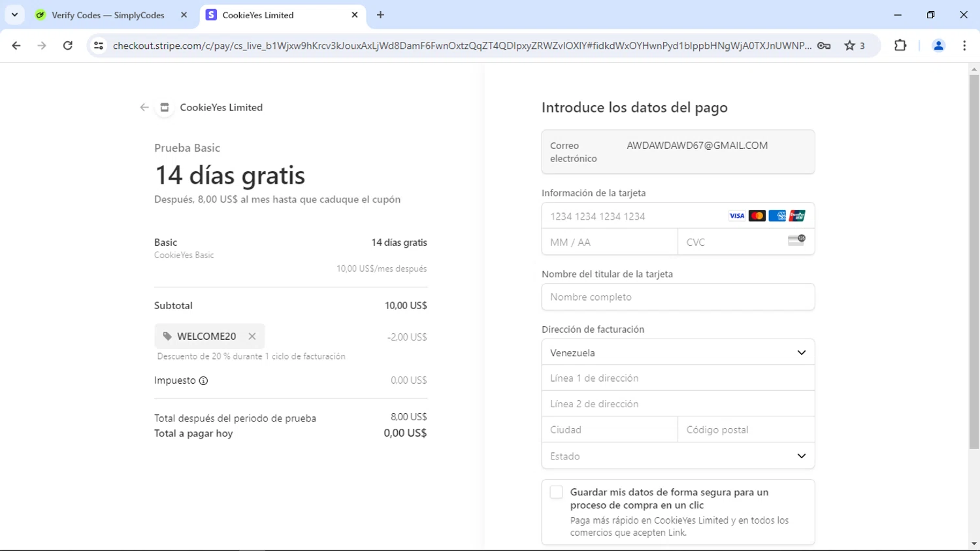980x551 pixels.
Task: Expand the Estado dropdown
Action: 678,456
